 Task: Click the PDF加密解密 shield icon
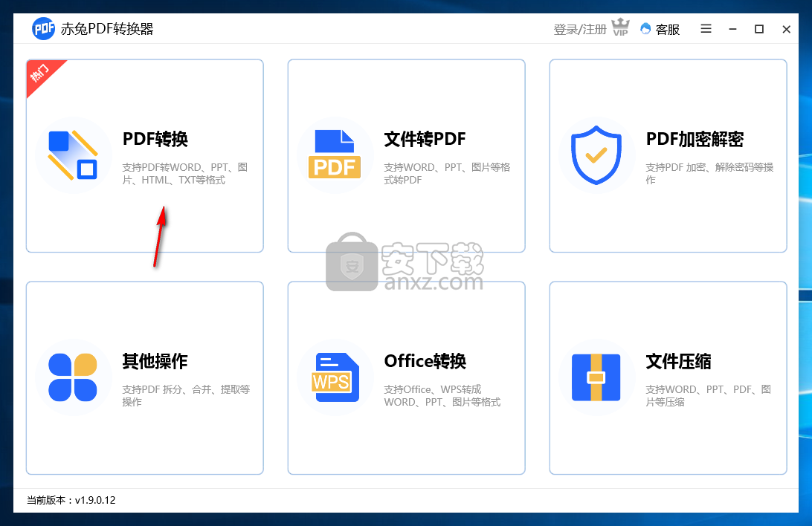click(x=596, y=155)
